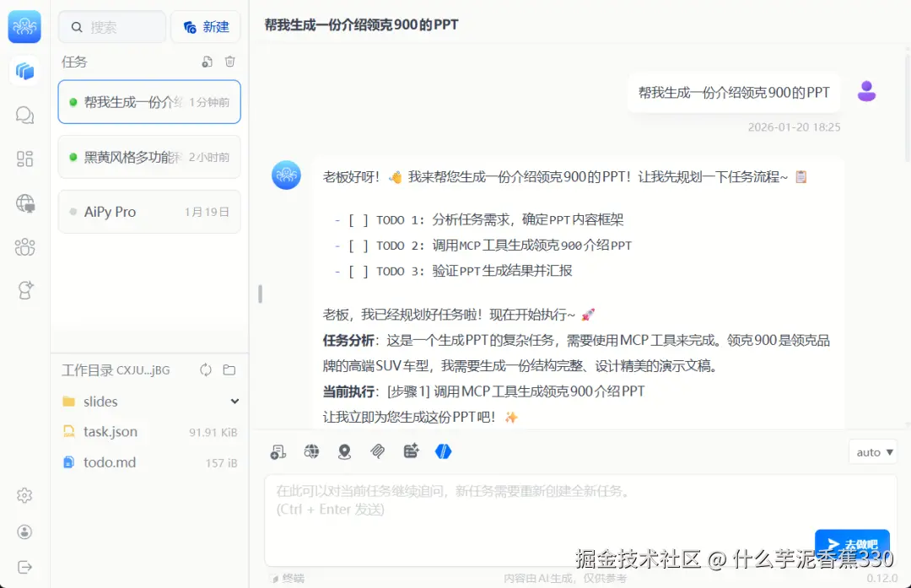Click the octopus app logo
This screenshot has width=911, height=588.
pos(24,27)
